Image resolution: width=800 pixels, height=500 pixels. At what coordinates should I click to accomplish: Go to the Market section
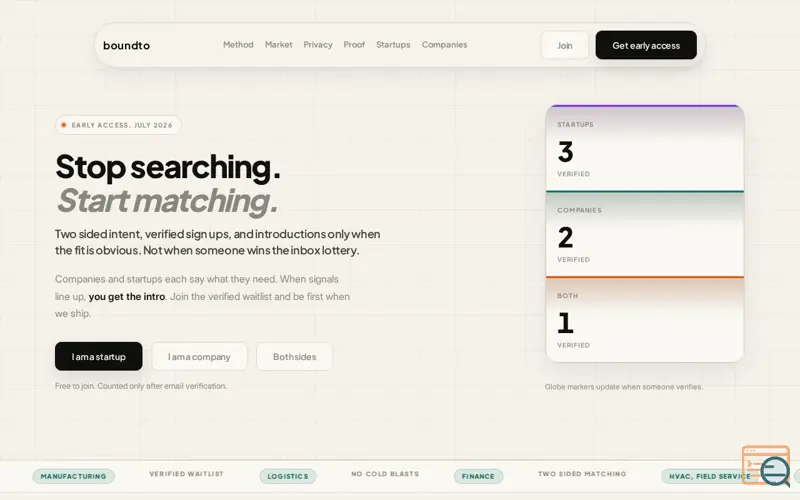tap(279, 44)
